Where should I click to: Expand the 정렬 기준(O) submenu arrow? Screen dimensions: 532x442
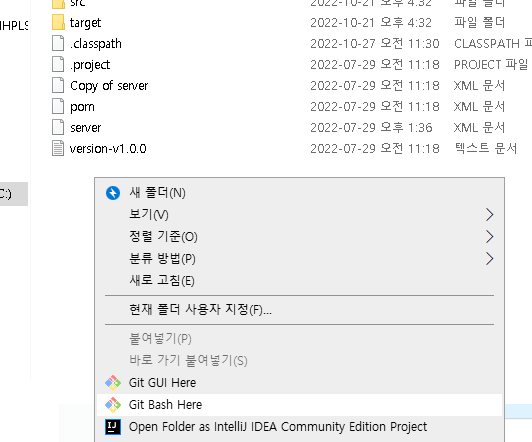coord(489,237)
